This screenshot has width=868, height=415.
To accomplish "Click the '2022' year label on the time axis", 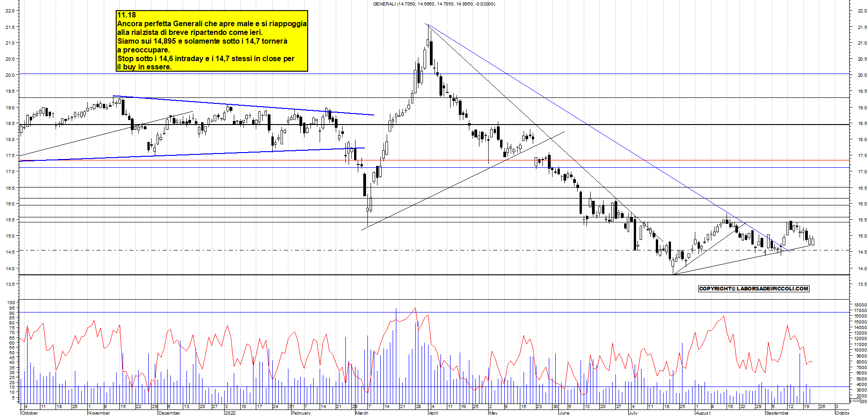I will (230, 413).
